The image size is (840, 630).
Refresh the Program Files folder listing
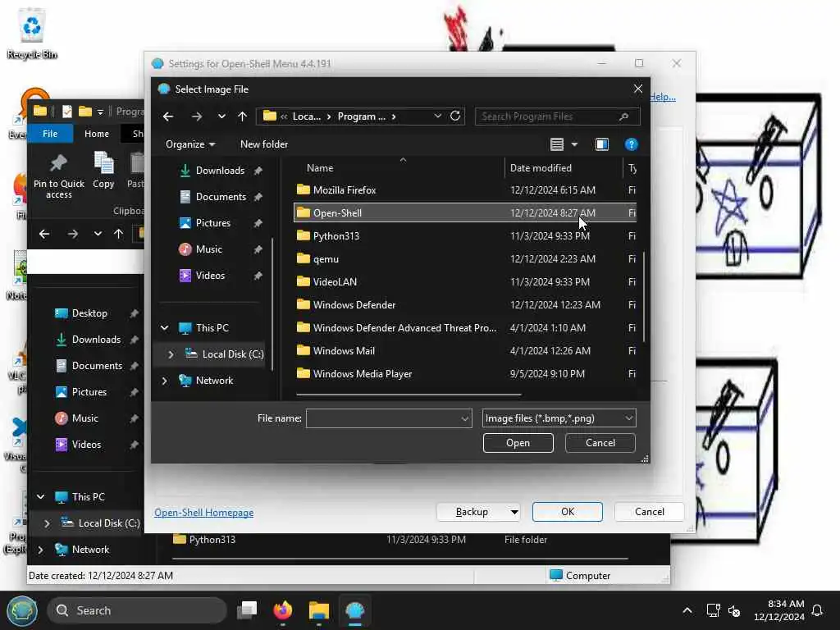click(455, 116)
